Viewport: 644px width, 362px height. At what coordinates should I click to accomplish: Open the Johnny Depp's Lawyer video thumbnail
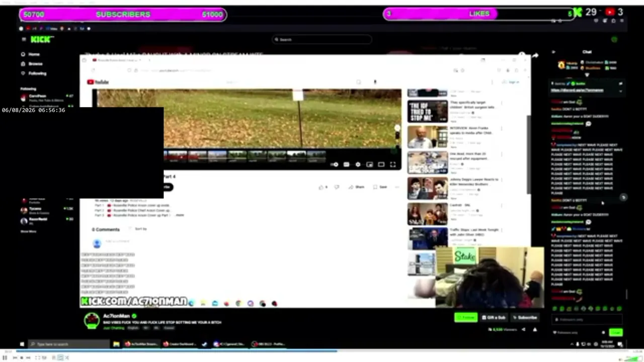click(427, 188)
